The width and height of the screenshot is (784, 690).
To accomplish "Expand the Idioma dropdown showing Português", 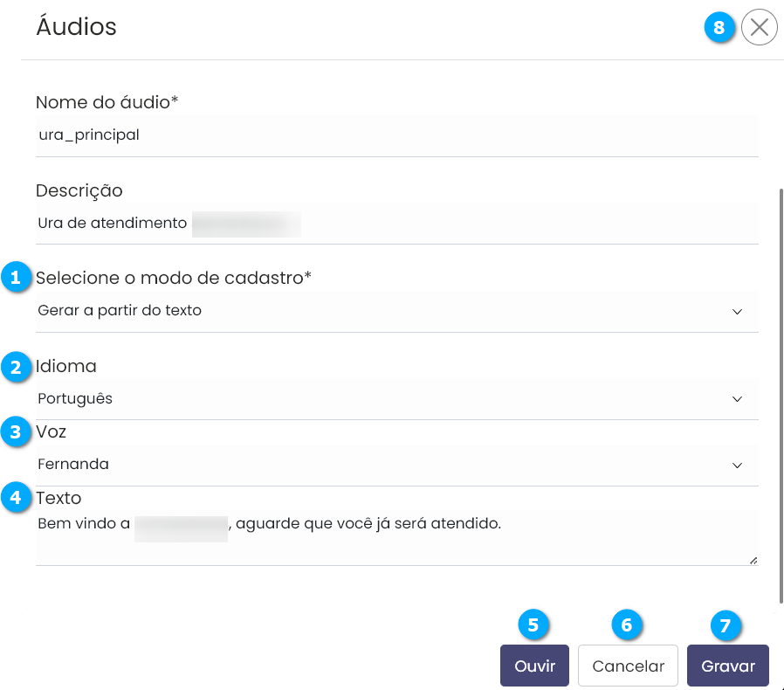I will point(396,399).
